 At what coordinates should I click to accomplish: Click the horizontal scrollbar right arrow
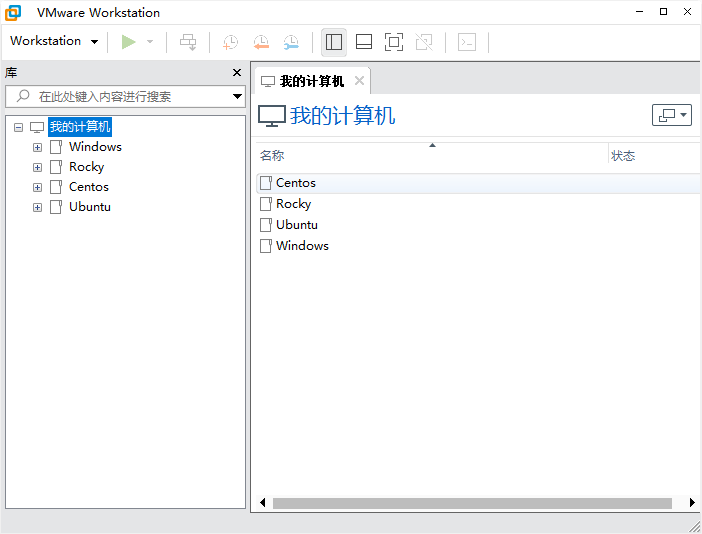click(x=692, y=503)
